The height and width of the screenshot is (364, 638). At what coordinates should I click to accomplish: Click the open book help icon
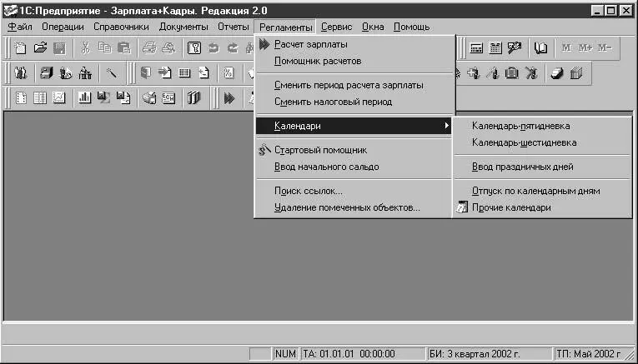tap(540, 48)
